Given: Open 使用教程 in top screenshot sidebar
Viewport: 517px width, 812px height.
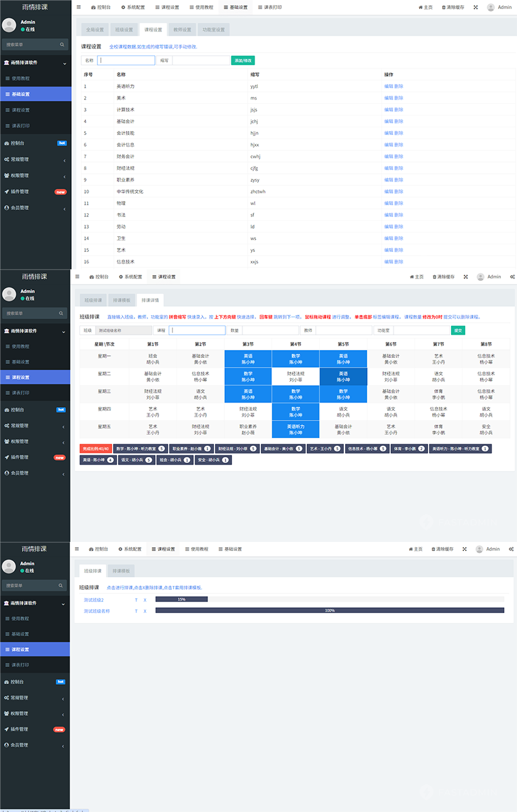Looking at the screenshot, I should pyautogui.click(x=35, y=78).
